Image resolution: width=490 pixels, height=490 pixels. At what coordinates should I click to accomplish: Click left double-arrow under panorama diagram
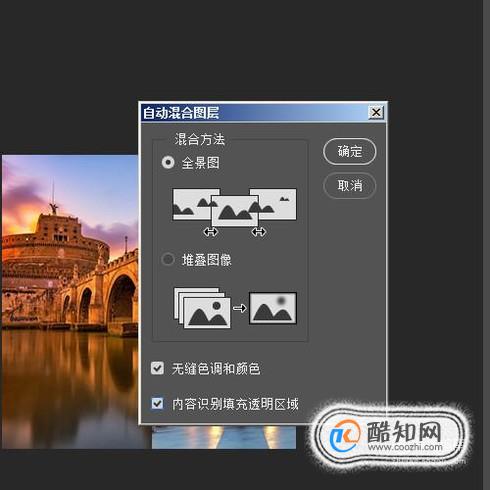[x=211, y=232]
